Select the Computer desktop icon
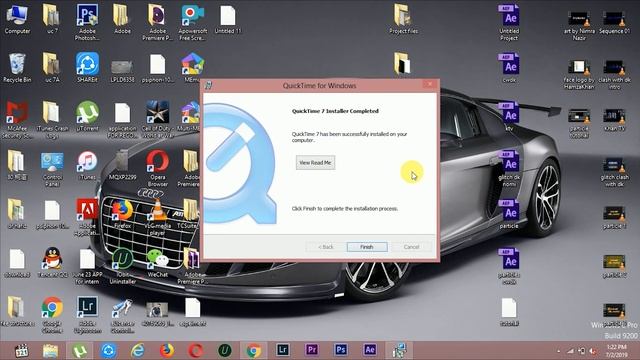Screen dimensions: 640x360 tap(17, 20)
